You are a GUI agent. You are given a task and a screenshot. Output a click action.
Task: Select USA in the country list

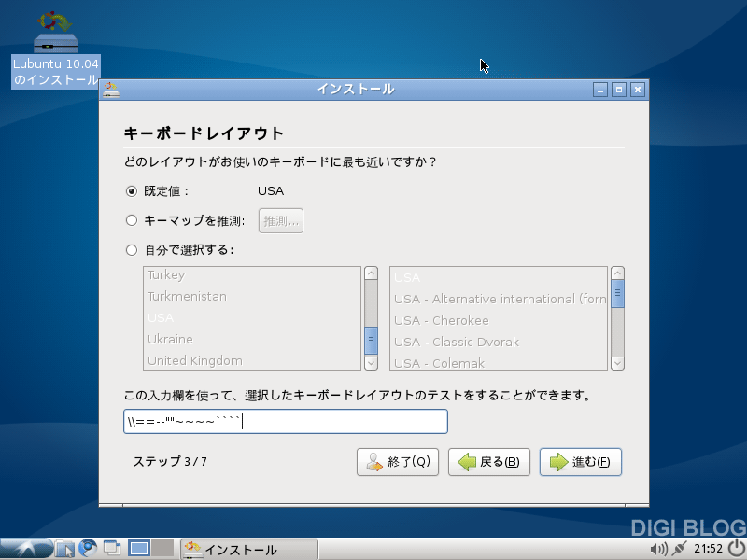tap(252, 317)
